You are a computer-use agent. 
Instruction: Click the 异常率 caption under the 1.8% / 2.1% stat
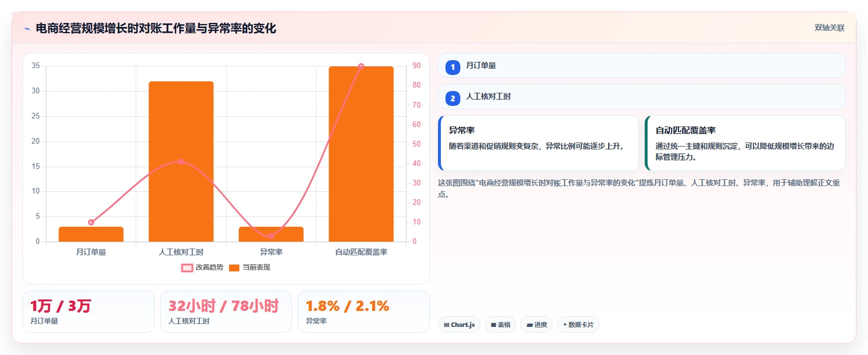[x=316, y=321]
